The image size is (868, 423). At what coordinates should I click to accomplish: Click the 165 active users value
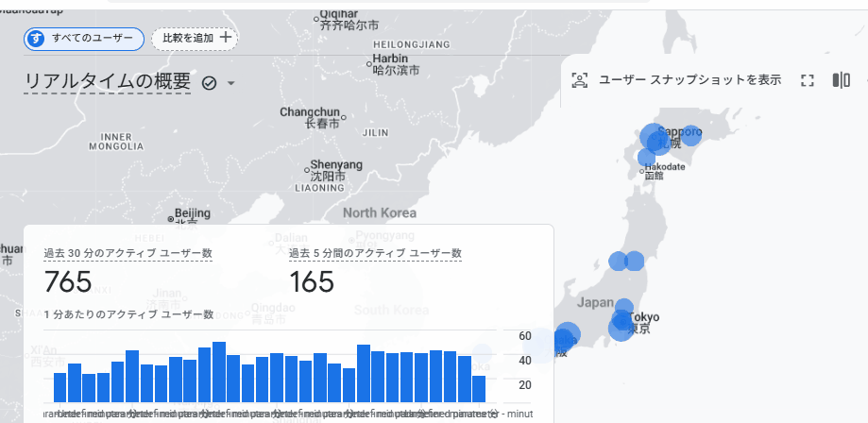(312, 281)
